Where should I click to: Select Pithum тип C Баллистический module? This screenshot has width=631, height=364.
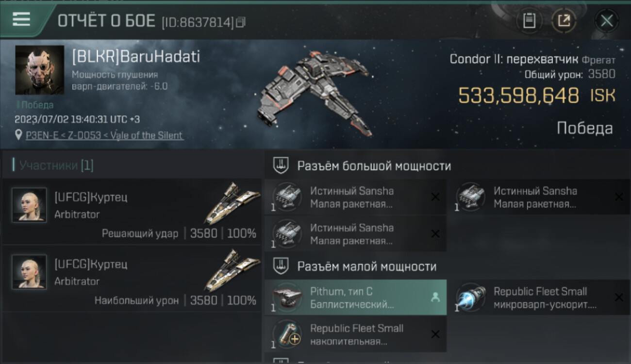pos(355,298)
